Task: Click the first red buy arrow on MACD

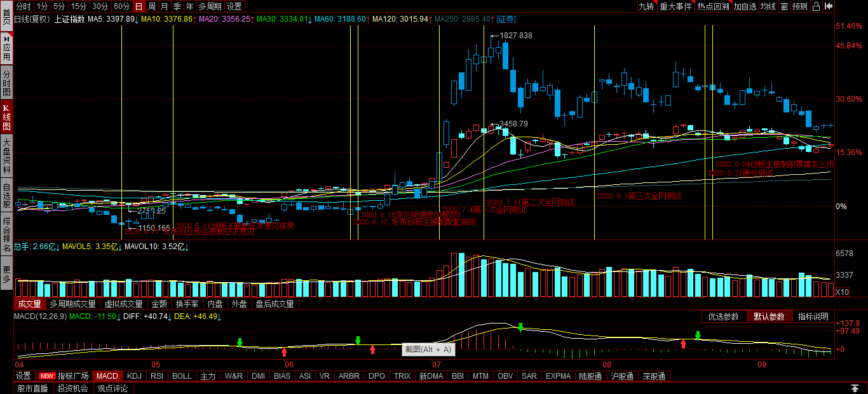Action: pyautogui.click(x=284, y=351)
